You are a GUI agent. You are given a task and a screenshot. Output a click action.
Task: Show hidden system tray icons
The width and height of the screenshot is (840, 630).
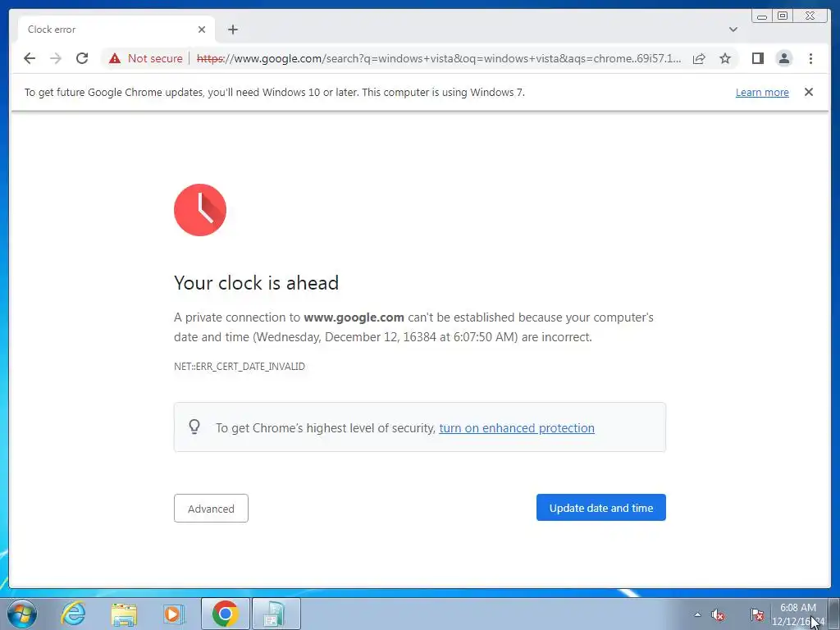click(x=697, y=614)
